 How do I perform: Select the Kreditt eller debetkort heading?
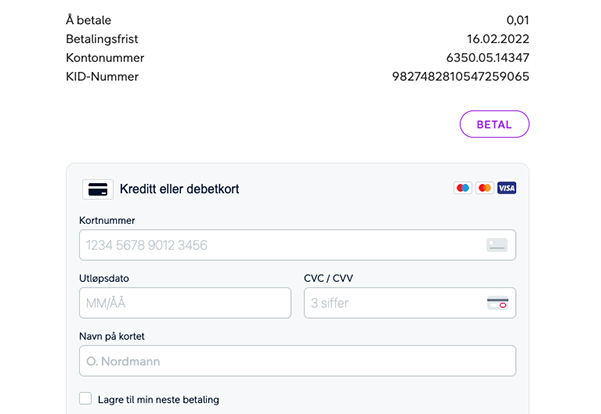(x=179, y=189)
